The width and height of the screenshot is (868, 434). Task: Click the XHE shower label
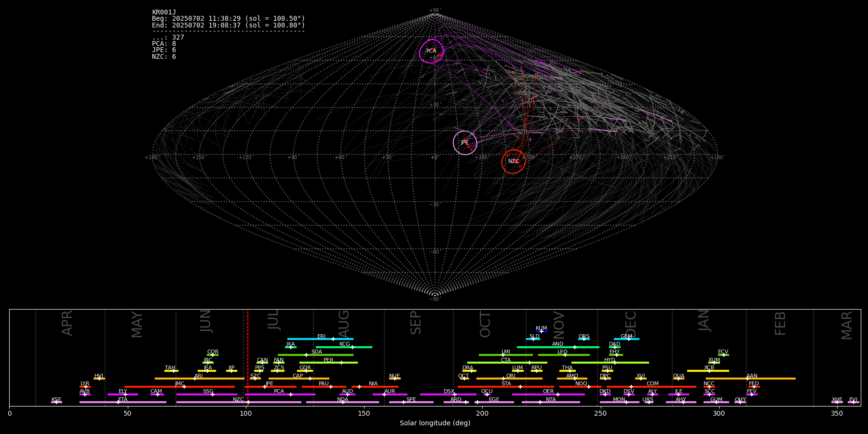tap(837, 400)
